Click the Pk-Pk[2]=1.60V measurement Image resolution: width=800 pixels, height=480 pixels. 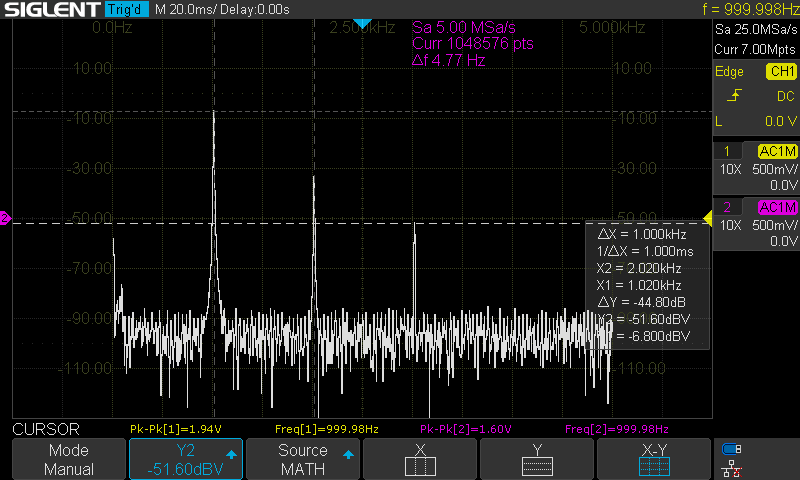pyautogui.click(x=465, y=429)
